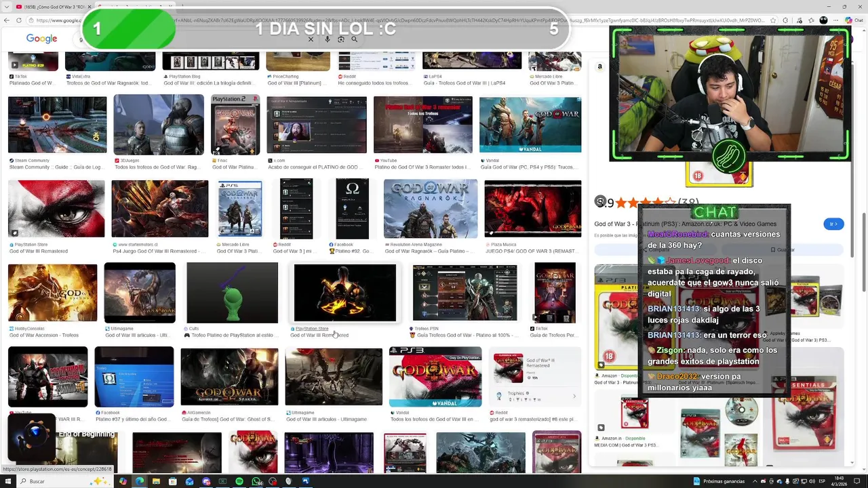
Task: Clear the search box with X icon
Action: [311, 39]
